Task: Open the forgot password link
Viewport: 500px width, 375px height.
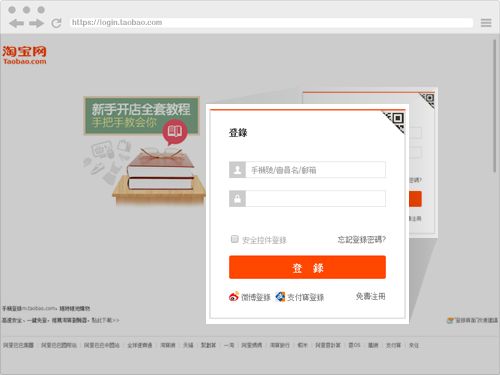Action: tap(362, 240)
